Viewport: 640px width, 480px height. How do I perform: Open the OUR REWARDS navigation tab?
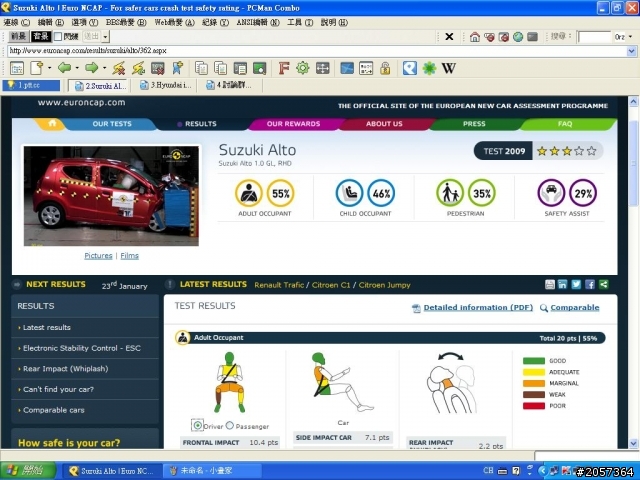point(293,124)
